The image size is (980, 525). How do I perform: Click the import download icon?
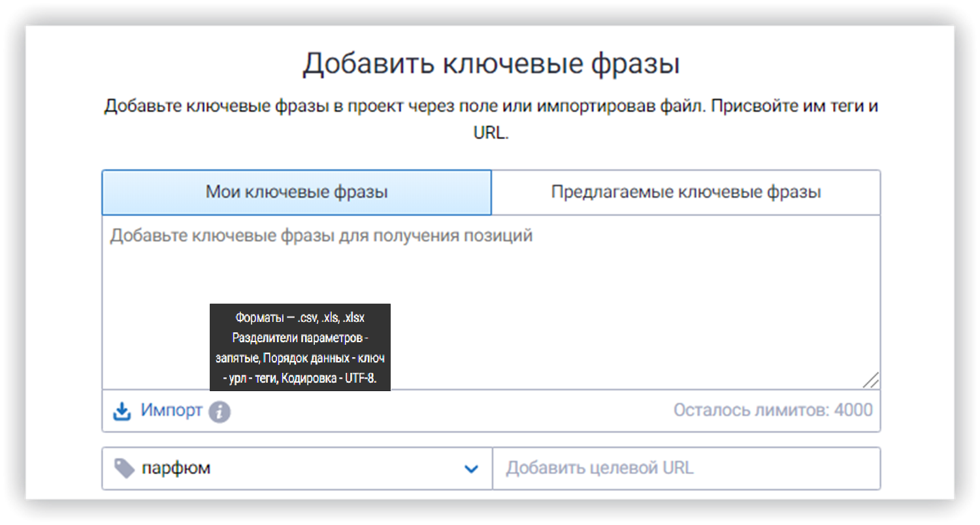click(x=122, y=411)
